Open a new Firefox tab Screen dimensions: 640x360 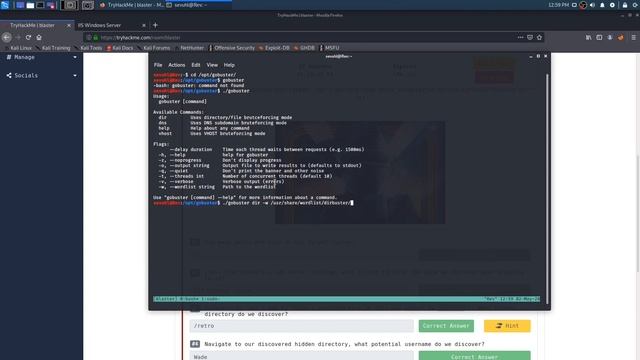coord(155,25)
